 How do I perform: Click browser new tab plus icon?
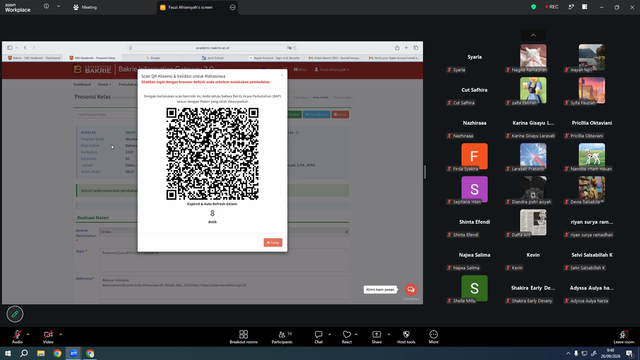pos(406,48)
